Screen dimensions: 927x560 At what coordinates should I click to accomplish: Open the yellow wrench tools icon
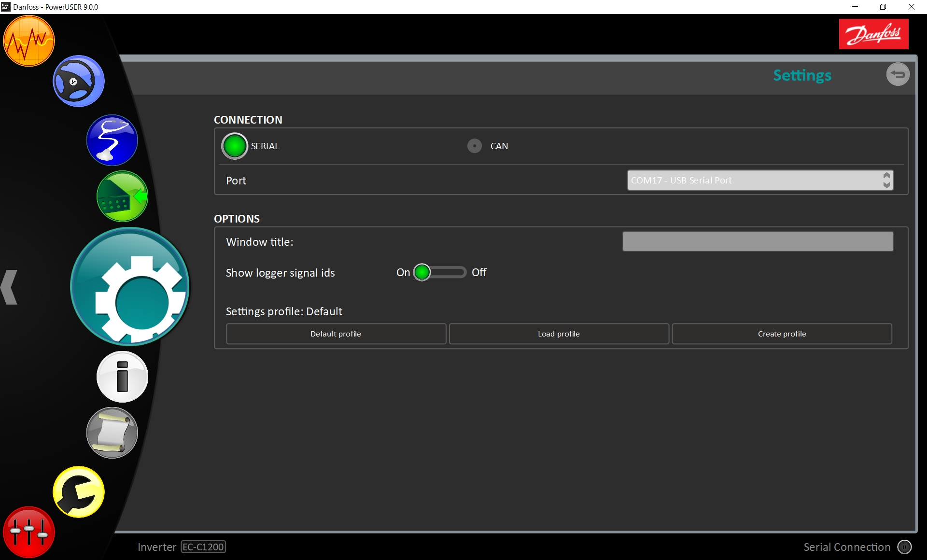pyautogui.click(x=79, y=492)
